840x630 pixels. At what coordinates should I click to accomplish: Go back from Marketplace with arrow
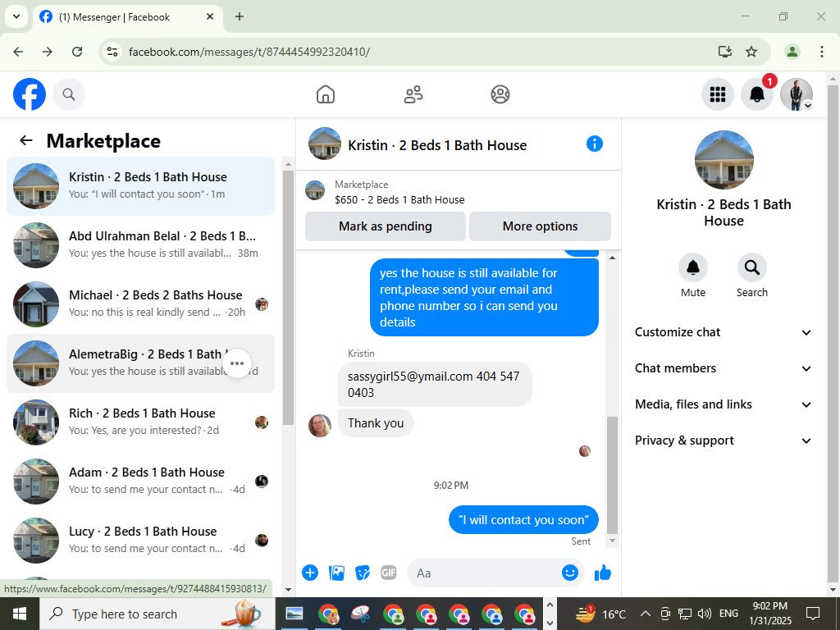[25, 140]
